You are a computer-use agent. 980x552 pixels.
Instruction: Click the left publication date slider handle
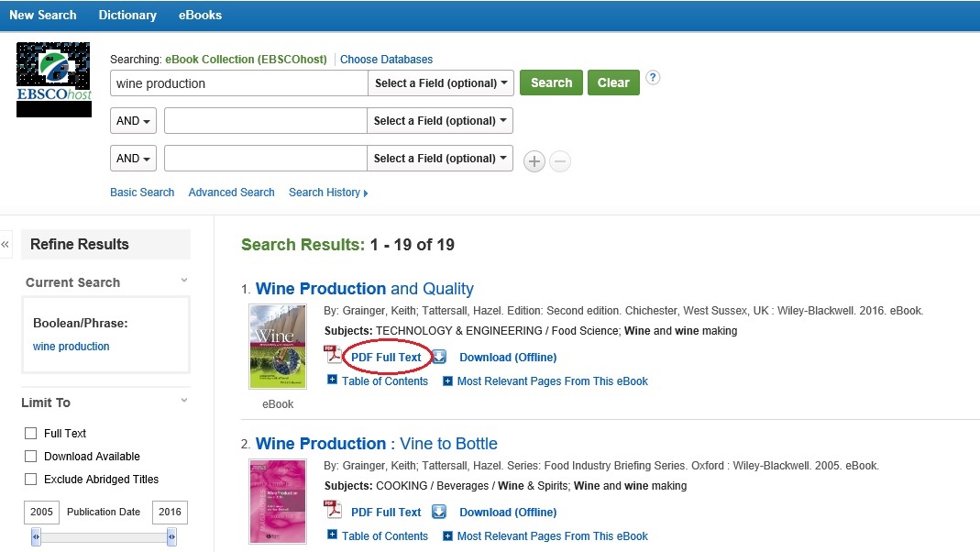tap(37, 536)
